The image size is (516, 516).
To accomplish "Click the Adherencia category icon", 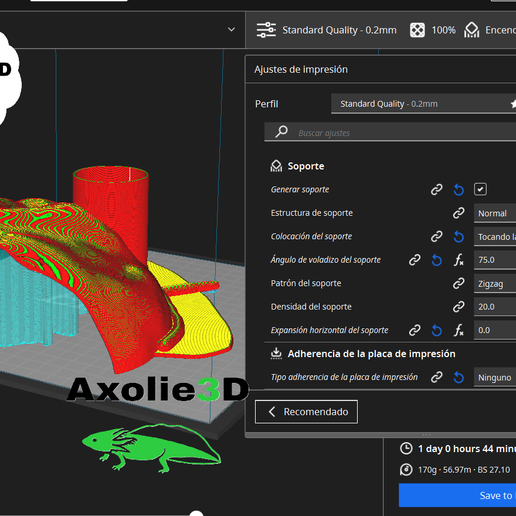I will [276, 353].
